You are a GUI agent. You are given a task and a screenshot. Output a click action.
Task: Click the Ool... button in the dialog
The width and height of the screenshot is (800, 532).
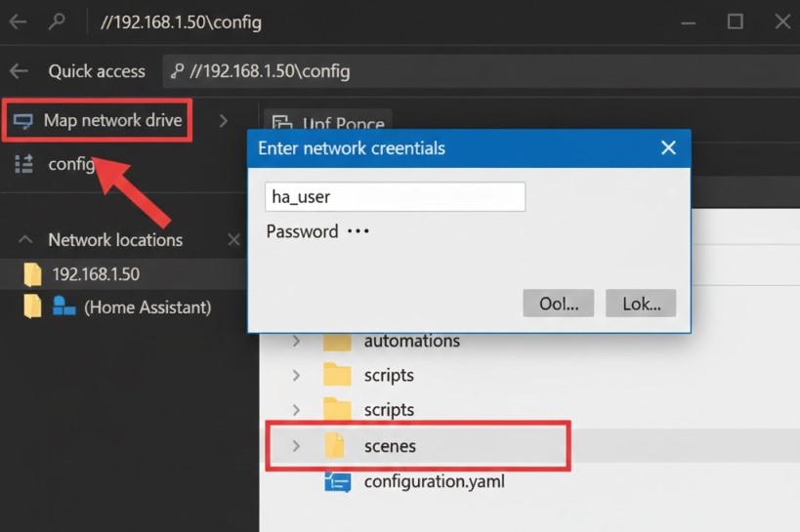click(558, 303)
